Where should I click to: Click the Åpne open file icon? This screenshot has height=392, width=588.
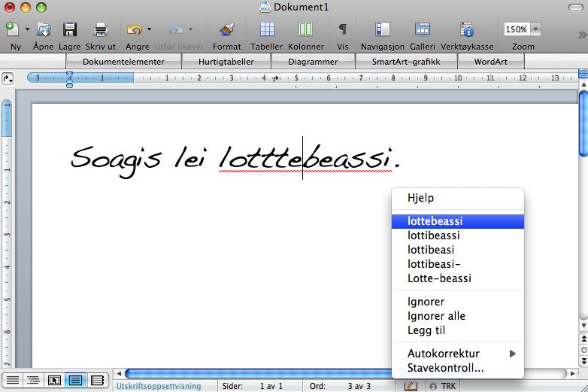tap(44, 29)
